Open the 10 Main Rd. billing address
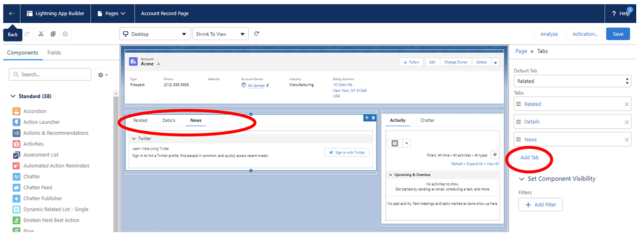Screen dimensions: 644x235 click(343, 85)
